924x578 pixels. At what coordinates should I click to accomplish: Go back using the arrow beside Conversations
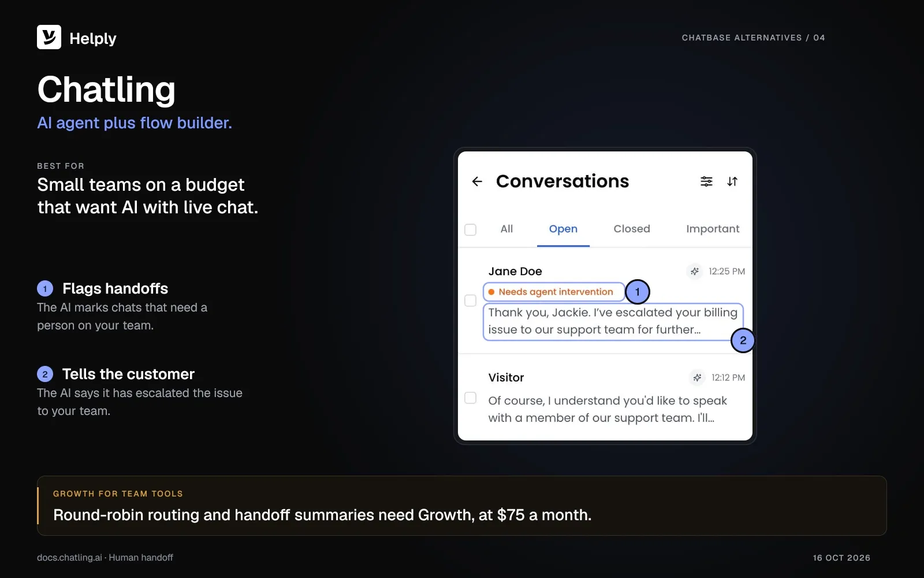pyautogui.click(x=477, y=181)
